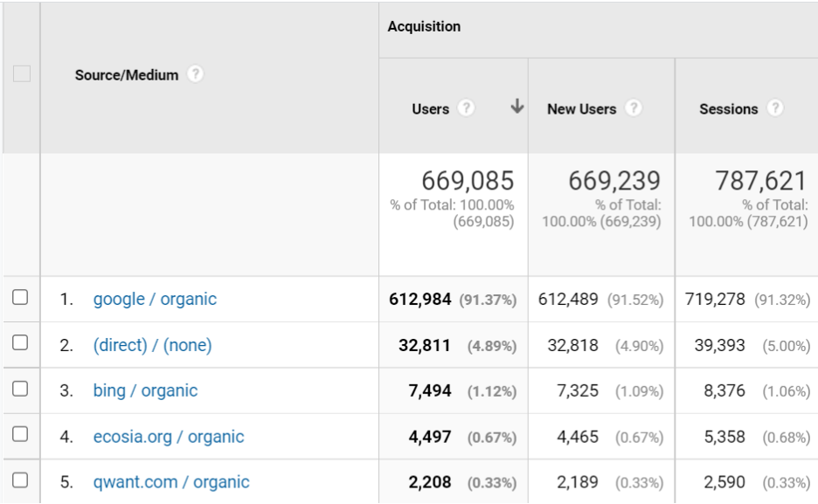Open the (direct) / (none) source link
Screen dimensions: 818x504
pos(152,345)
